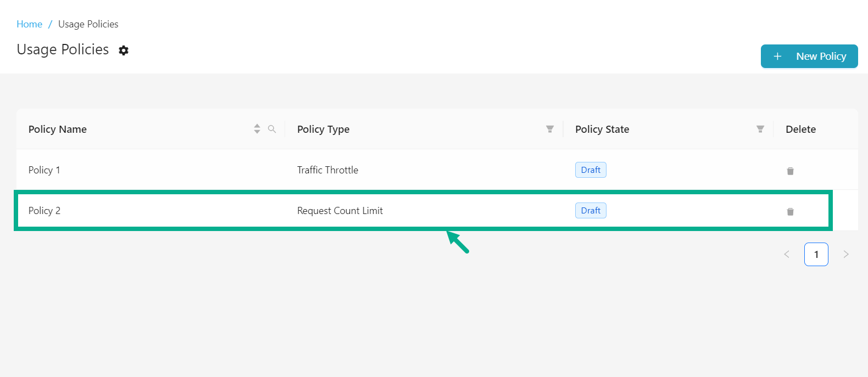Click the Policy Name sort arrows
Viewport: 868px width, 377px height.
tap(257, 129)
